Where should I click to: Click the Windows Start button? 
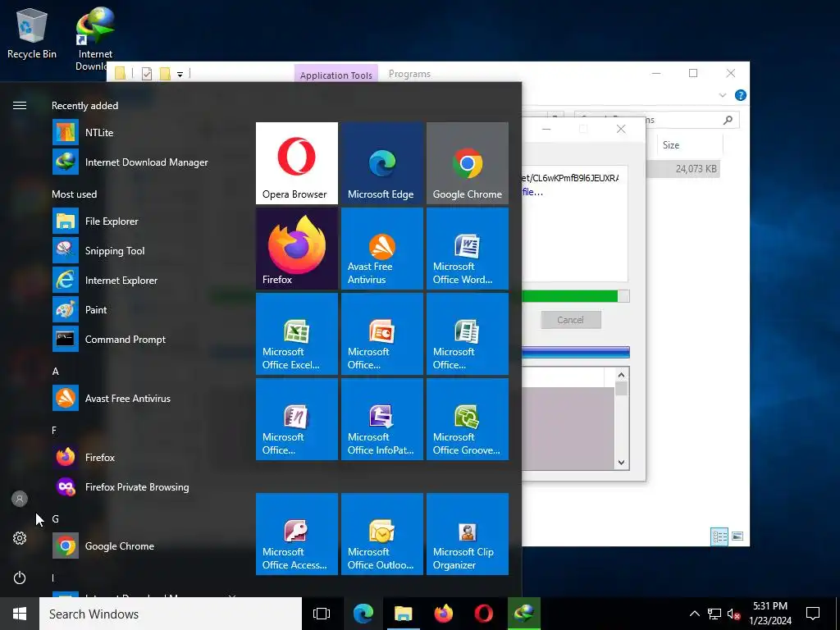click(20, 614)
